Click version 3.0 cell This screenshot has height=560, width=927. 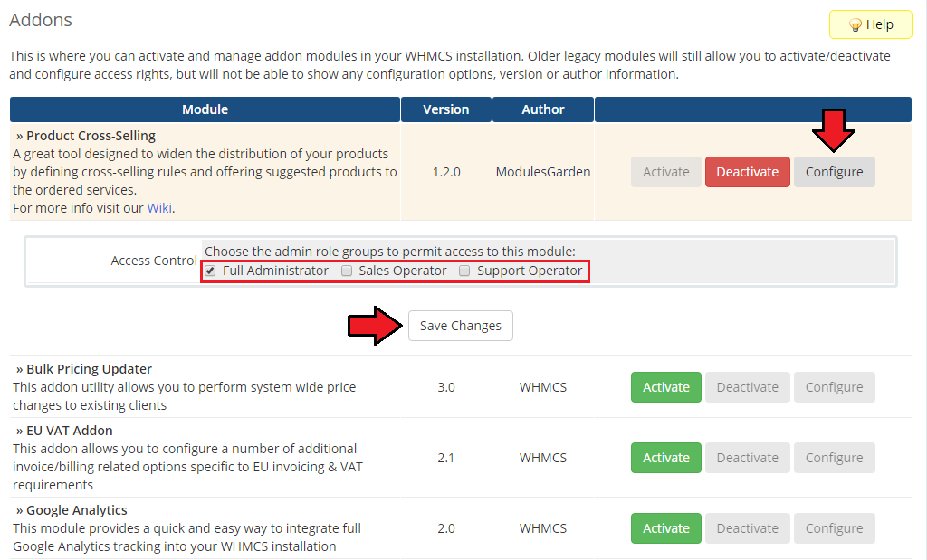point(446,387)
